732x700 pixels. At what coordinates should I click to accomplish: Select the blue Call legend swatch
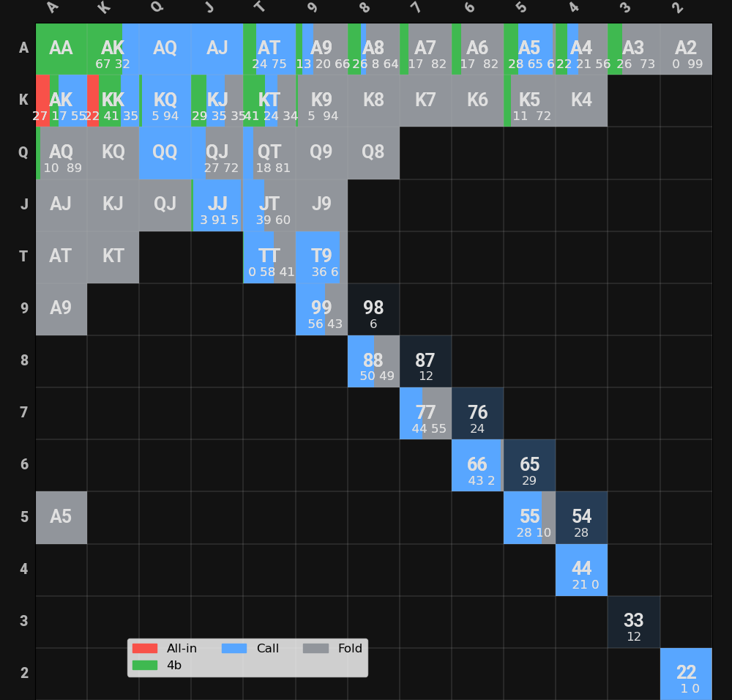pyautogui.click(x=234, y=649)
